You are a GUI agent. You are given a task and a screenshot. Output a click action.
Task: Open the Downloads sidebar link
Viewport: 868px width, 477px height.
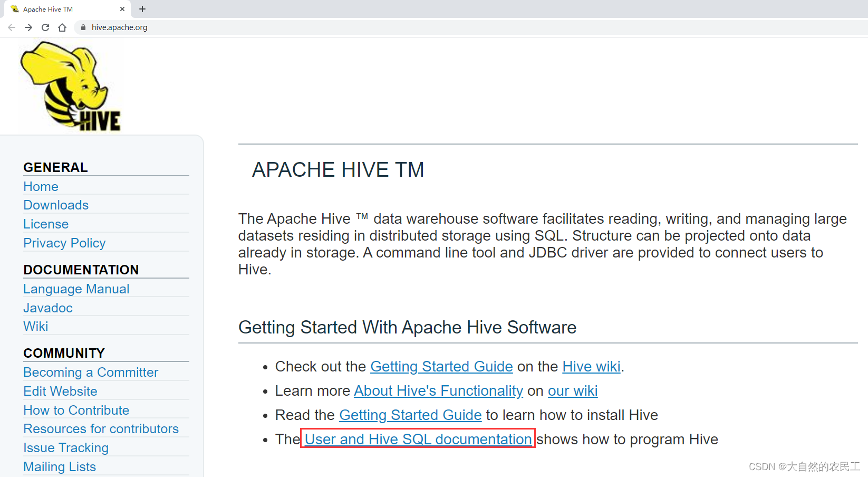(x=56, y=205)
